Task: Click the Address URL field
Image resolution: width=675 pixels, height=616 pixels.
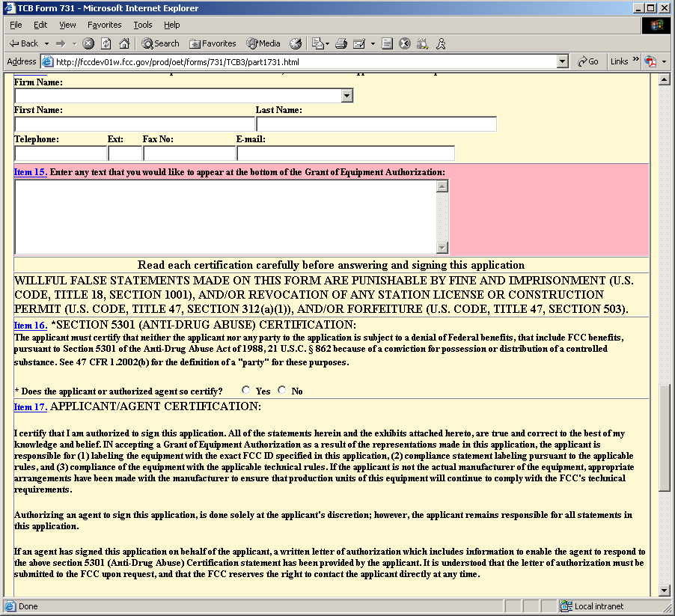Action: [305, 61]
